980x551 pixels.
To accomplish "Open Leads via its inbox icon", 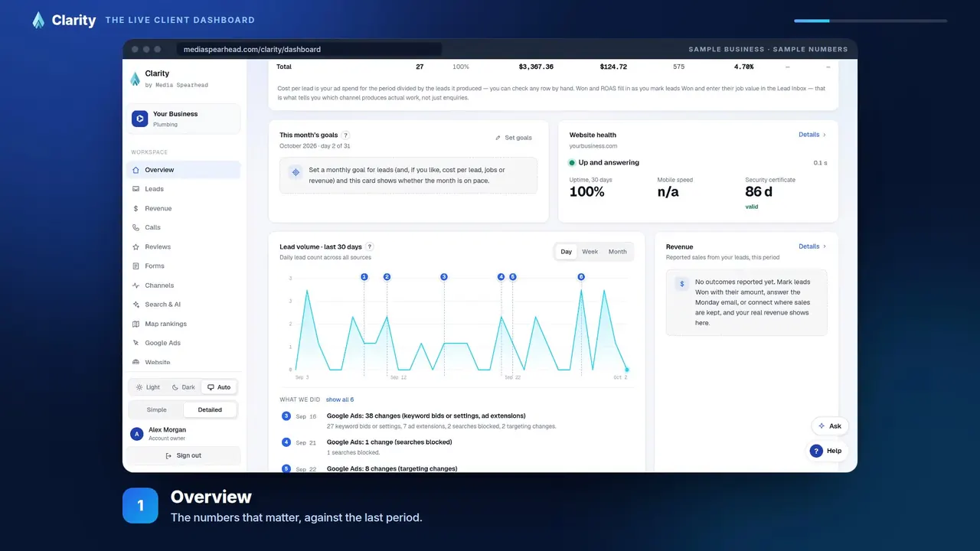I will tap(136, 189).
